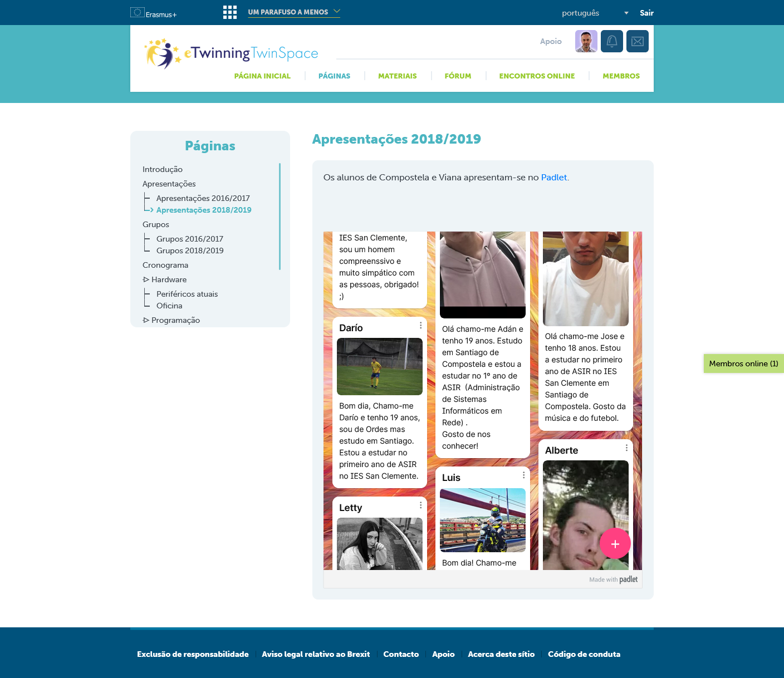Open the MEMBROS menu item

coord(621,76)
